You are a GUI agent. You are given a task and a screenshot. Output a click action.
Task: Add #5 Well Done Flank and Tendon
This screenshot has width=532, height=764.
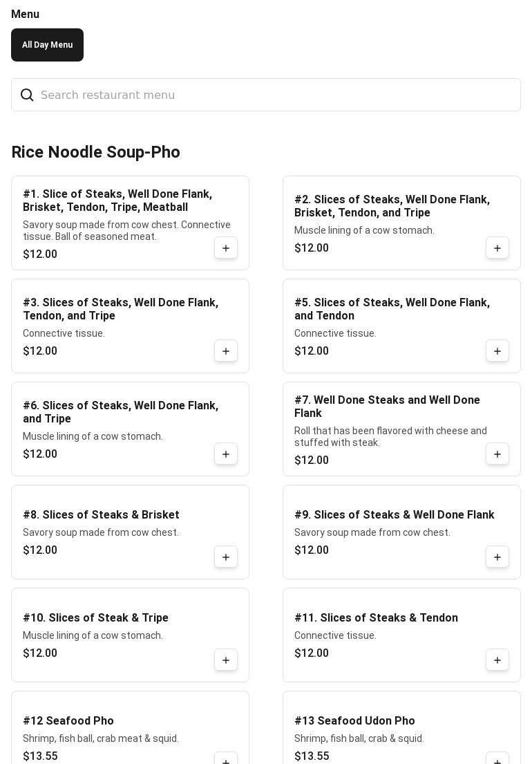point(497,351)
